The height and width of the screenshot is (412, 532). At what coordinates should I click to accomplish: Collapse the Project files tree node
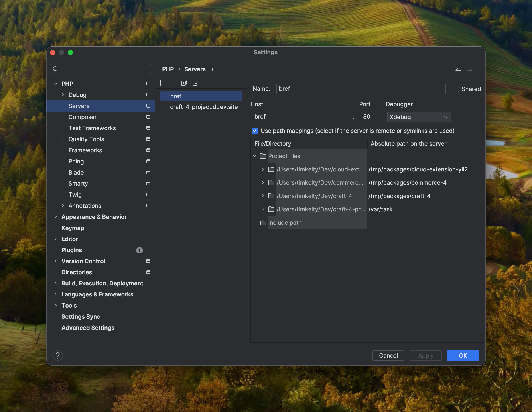pos(254,156)
